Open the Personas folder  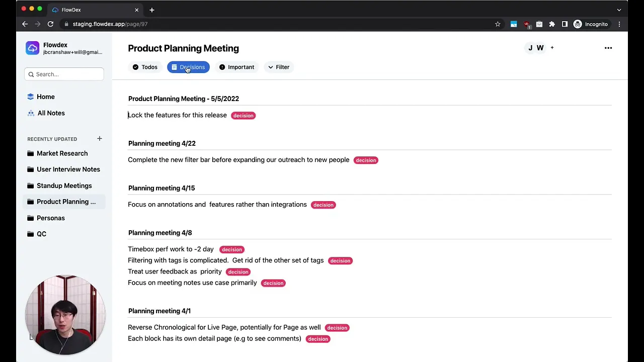pos(50,218)
